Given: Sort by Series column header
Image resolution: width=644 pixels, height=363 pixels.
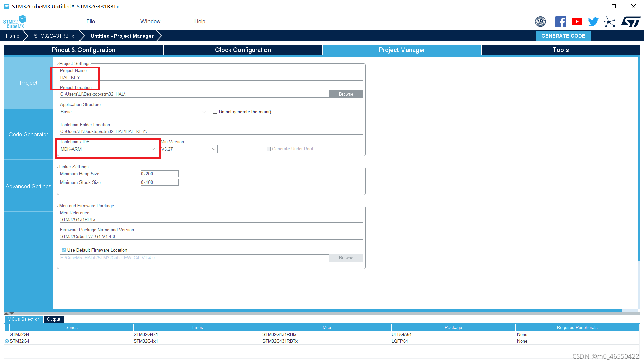Looking at the screenshot, I should 71,327.
